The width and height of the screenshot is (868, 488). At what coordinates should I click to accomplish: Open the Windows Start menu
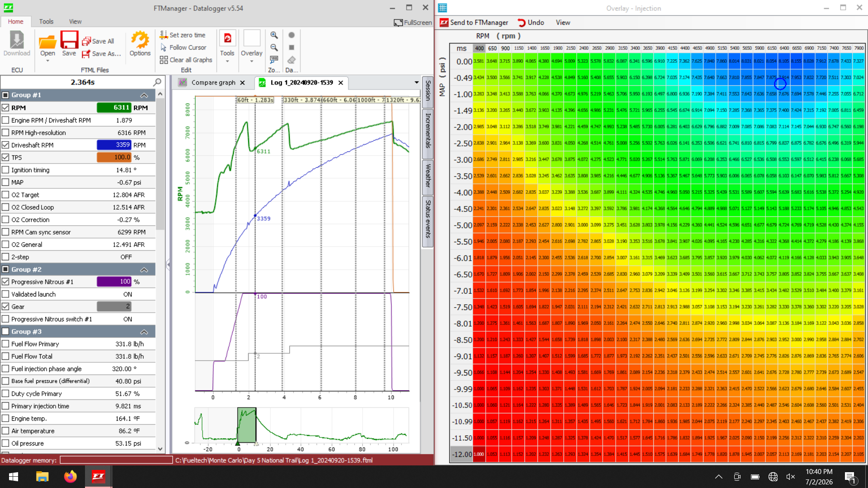(14, 477)
